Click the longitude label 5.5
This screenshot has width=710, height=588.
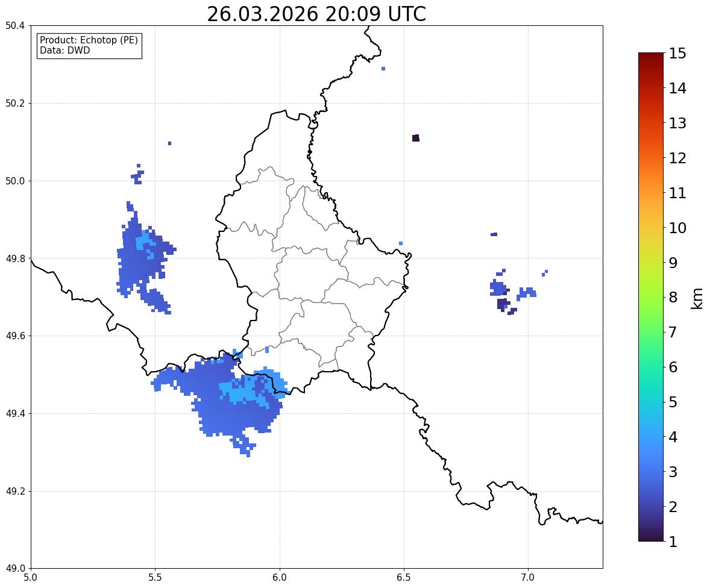coord(156,578)
